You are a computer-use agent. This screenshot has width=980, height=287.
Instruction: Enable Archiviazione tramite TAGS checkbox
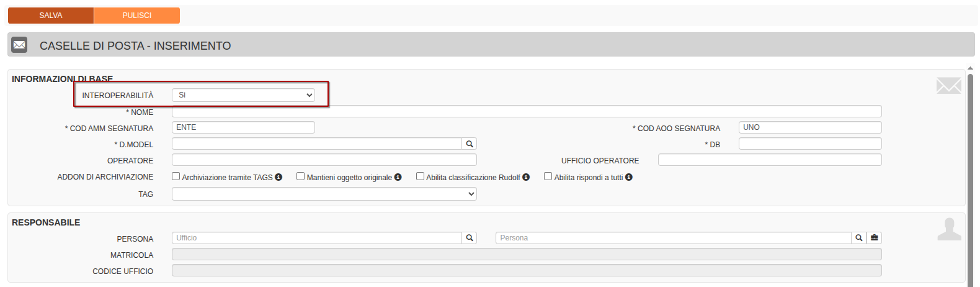[176, 176]
